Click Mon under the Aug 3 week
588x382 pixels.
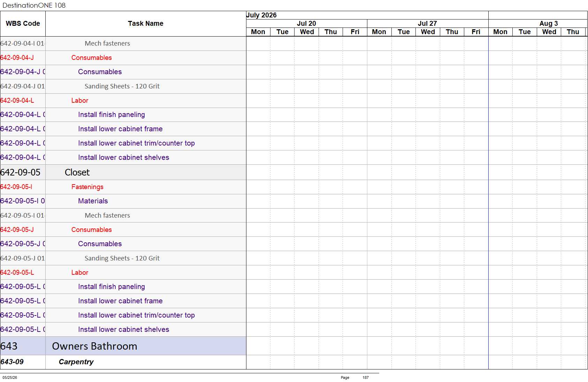[500, 32]
